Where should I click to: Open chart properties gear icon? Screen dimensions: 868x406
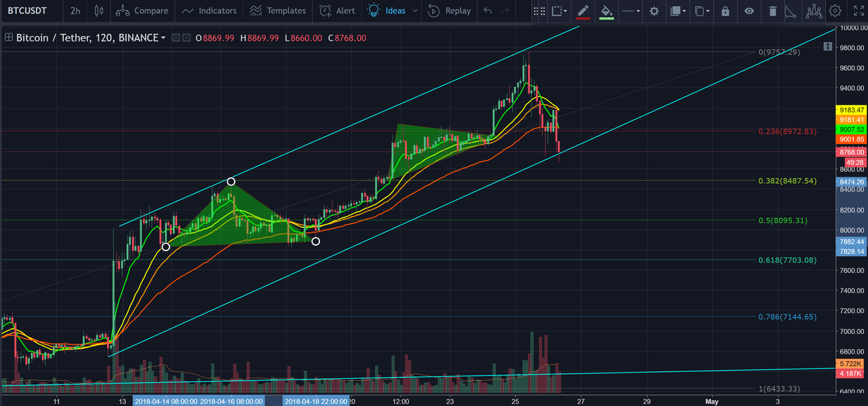(835, 11)
